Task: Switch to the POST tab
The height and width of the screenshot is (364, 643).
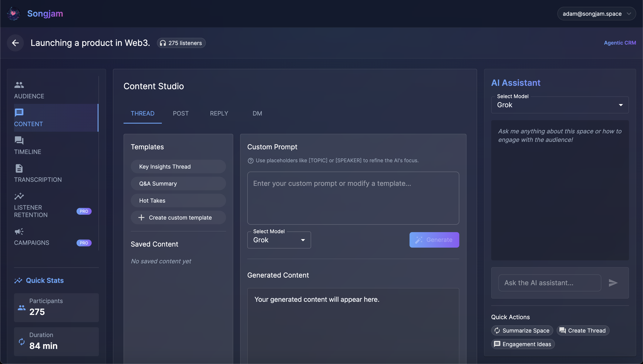Action: click(x=181, y=113)
